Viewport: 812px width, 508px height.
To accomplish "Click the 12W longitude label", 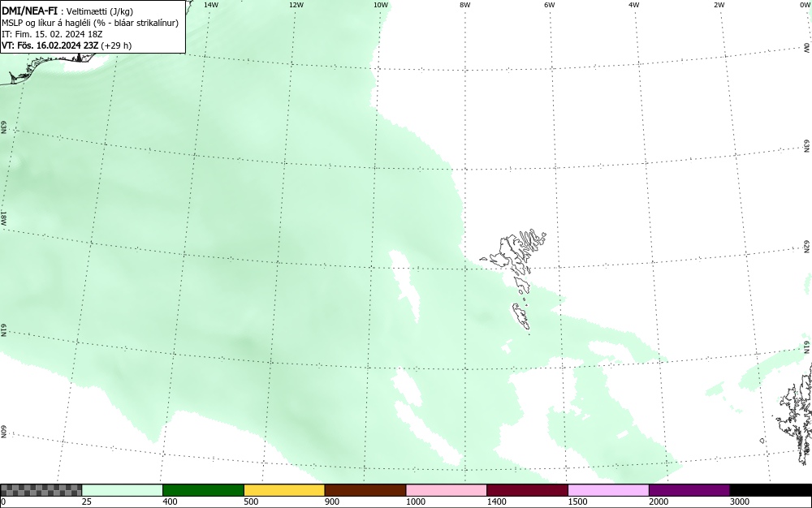I will click(x=296, y=5).
